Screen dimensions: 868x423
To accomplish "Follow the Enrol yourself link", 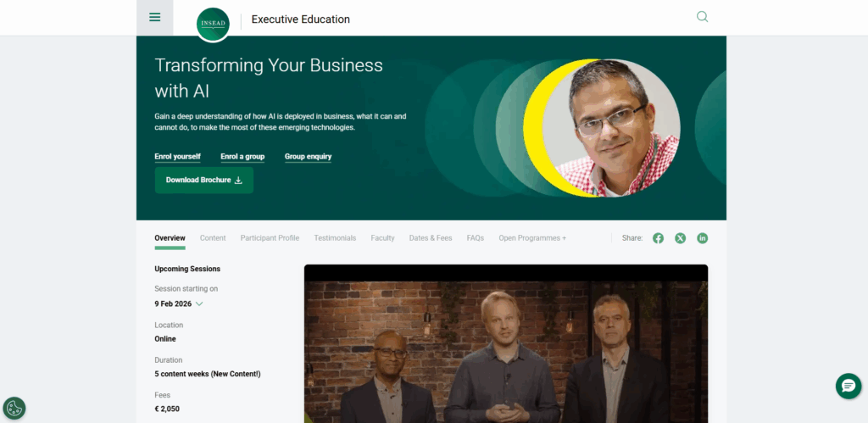I will tap(177, 157).
